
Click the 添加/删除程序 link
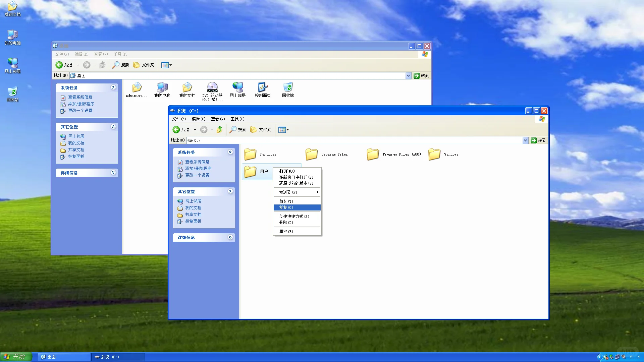[199, 169]
